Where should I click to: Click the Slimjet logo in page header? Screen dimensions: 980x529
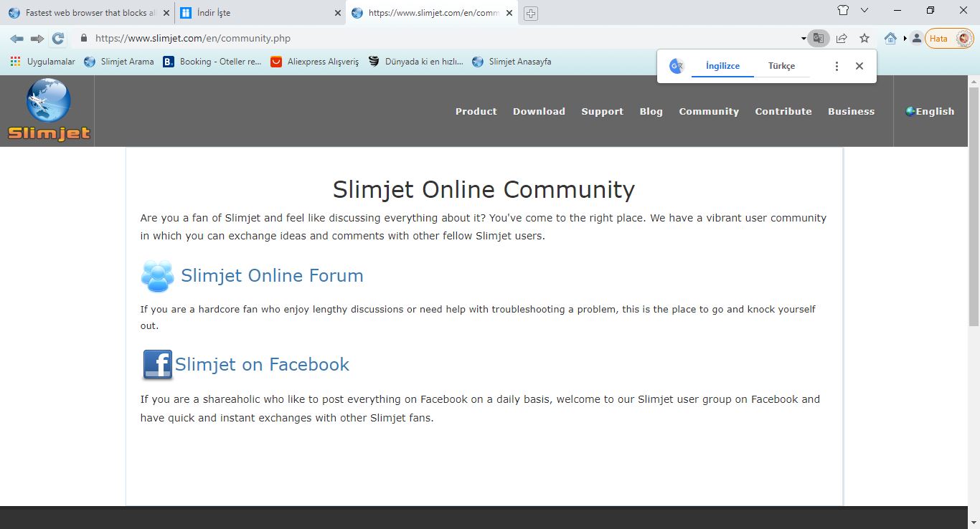(x=49, y=110)
